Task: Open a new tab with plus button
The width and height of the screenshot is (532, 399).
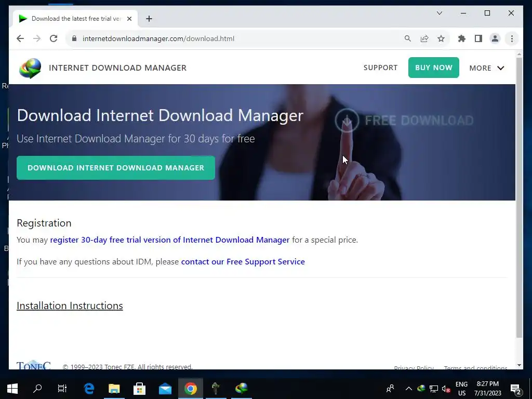Action: pyautogui.click(x=149, y=19)
